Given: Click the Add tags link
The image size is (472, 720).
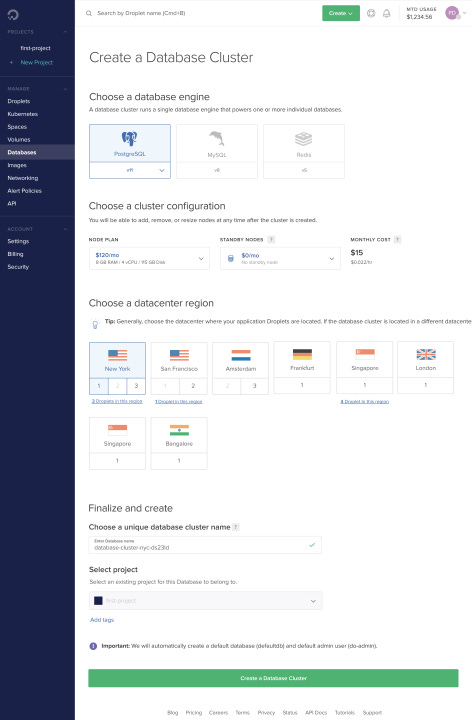Looking at the screenshot, I should point(102,620).
